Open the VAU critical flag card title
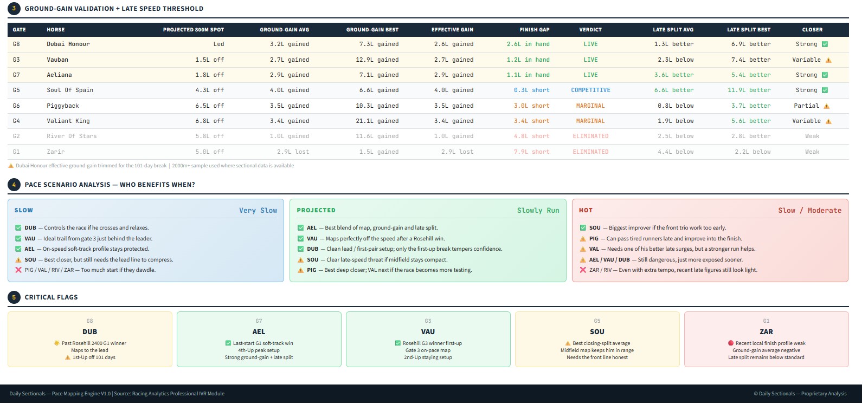 click(428, 332)
